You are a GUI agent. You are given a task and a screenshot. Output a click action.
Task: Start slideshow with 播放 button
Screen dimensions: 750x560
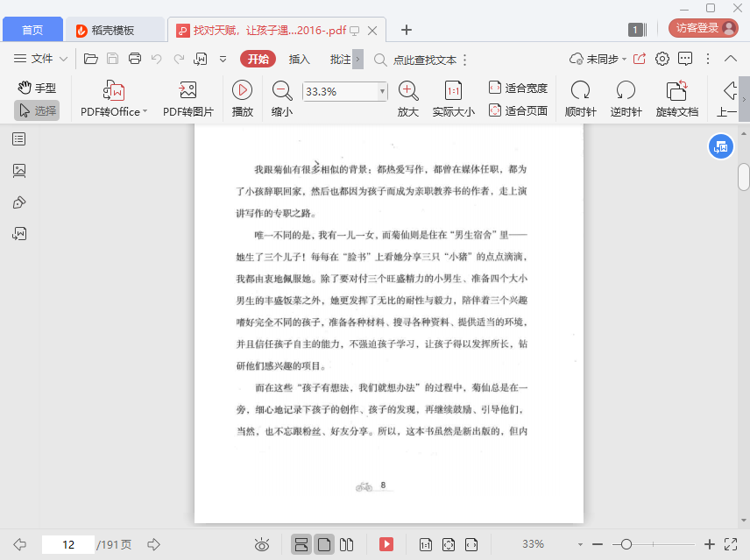point(242,98)
